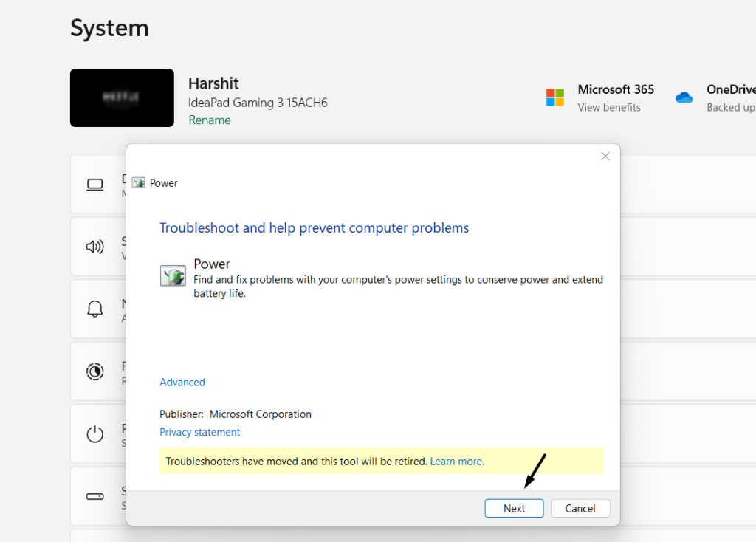Image resolution: width=756 pixels, height=542 pixels.
Task: Cancel the Power troubleshooter dialog
Action: [x=580, y=508]
